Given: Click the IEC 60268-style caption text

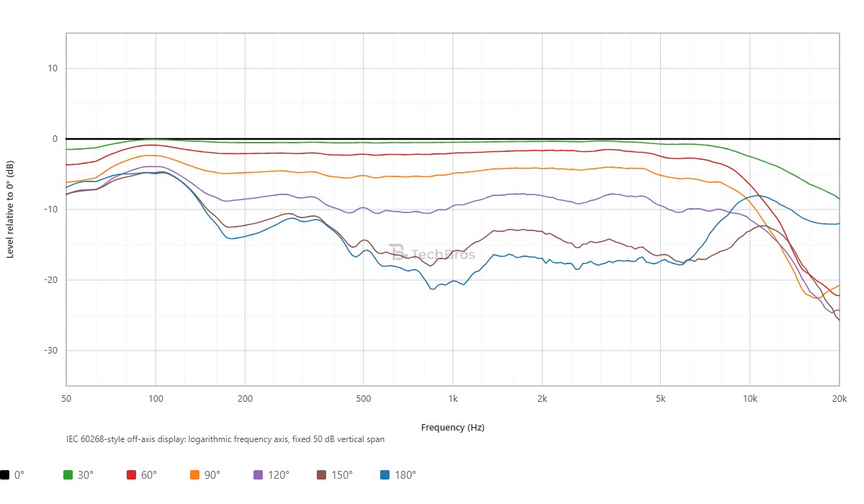Looking at the screenshot, I should point(225,438).
